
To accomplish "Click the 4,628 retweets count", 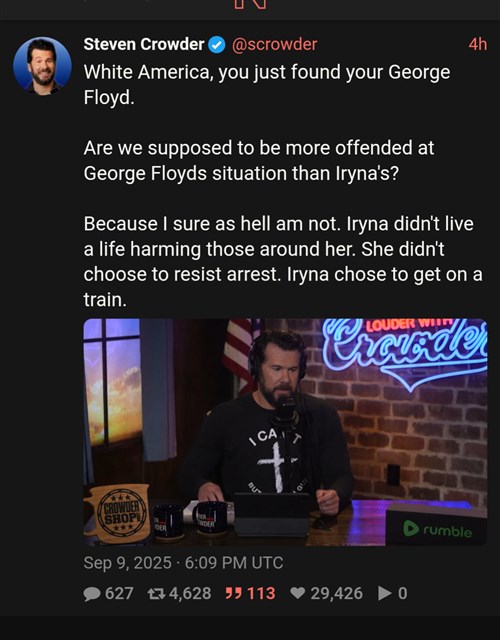I will (x=190, y=593).
